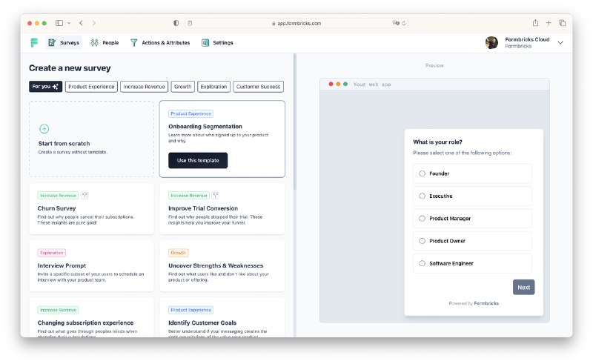The width and height of the screenshot is (593, 364).
Task: Select the Product Owner radio option
Action: coord(422,241)
